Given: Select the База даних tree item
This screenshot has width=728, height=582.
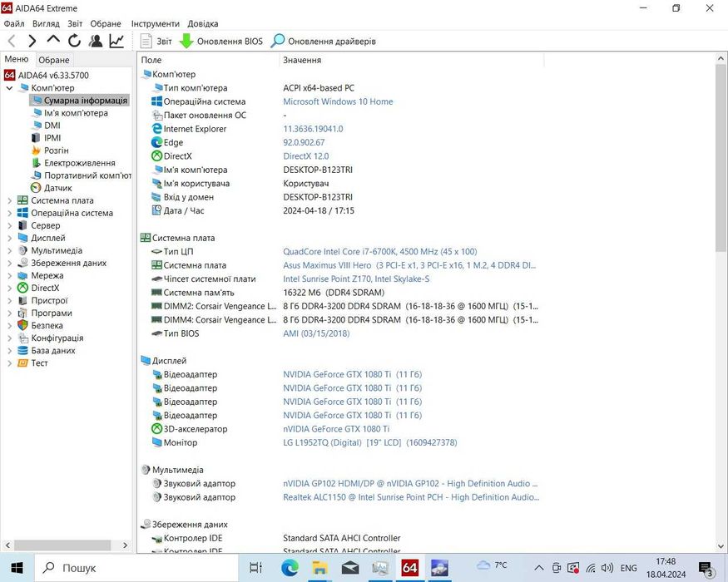Looking at the screenshot, I should point(47,351).
